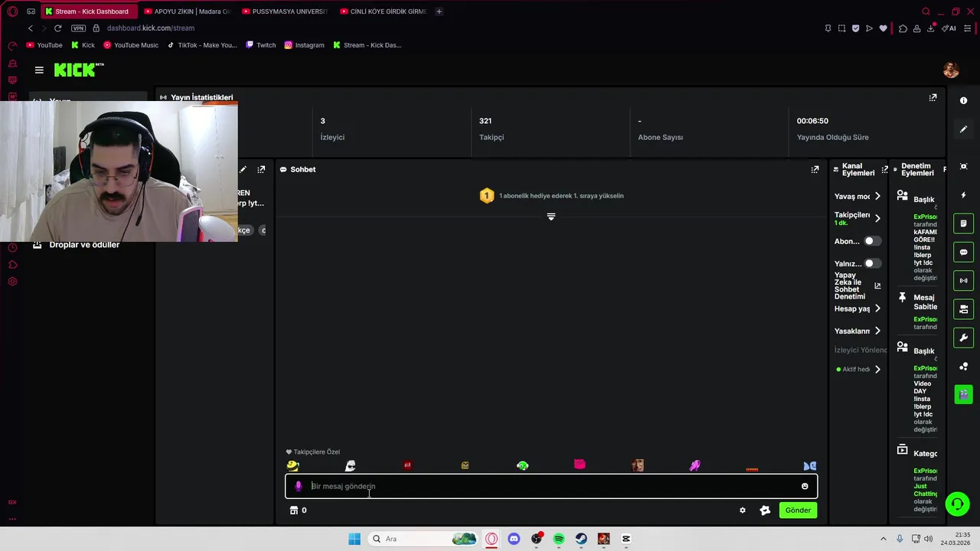Pop out the Yayın İstatistikleri panel
The image size is (980, 551).
point(933,98)
